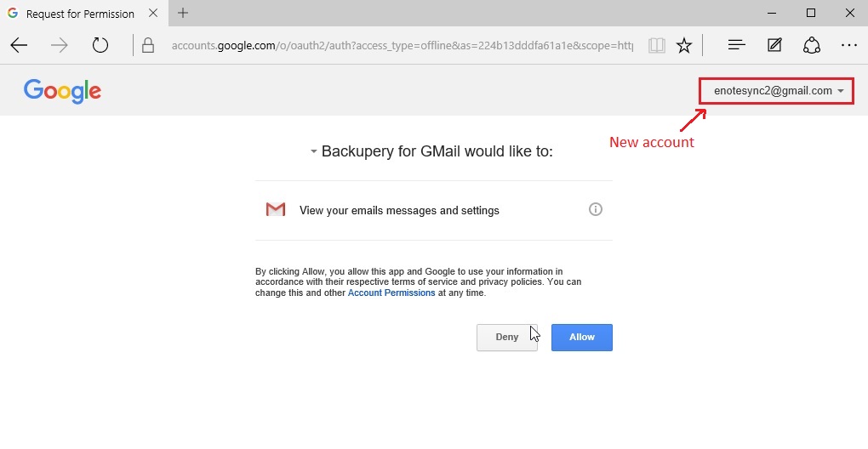Collapse the Backupery for GMail details arrow
Screen dimensions: 868x449
(x=313, y=151)
